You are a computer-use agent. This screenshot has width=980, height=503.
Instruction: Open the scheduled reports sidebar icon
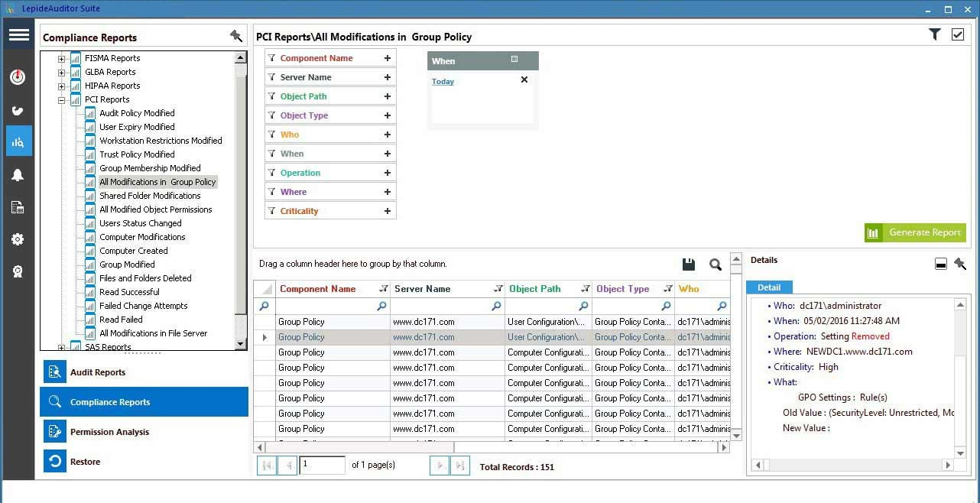click(x=18, y=207)
